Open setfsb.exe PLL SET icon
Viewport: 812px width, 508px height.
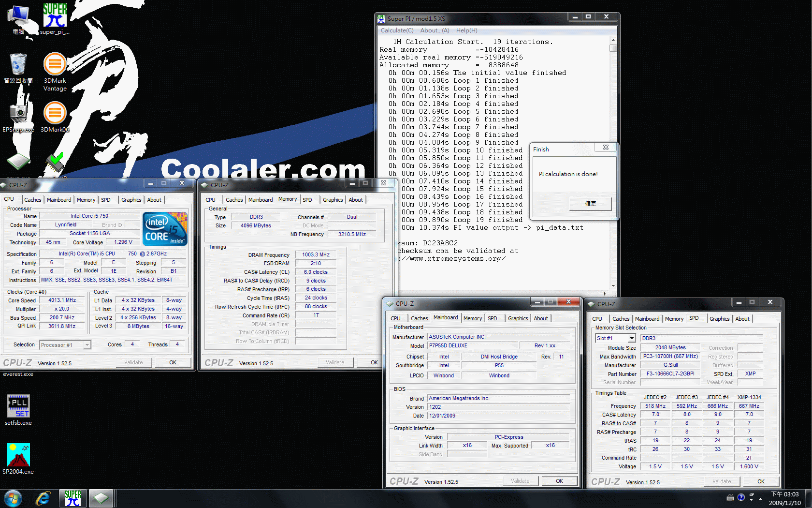pos(18,410)
